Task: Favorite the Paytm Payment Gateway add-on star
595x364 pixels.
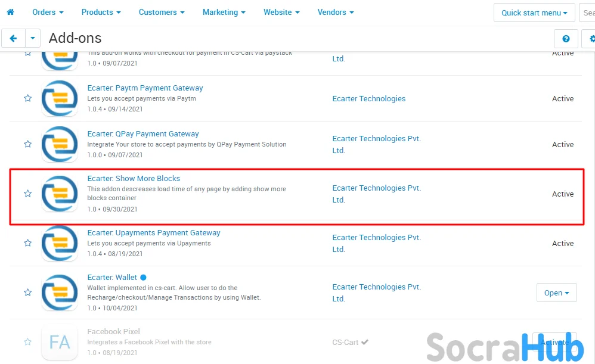Action: coord(27,98)
